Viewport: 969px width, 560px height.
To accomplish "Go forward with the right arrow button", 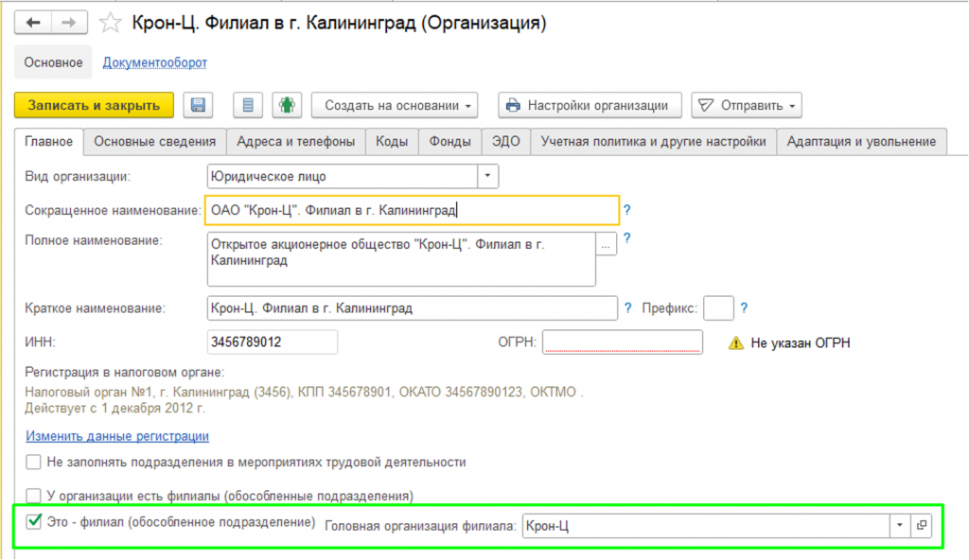I will coord(68,23).
